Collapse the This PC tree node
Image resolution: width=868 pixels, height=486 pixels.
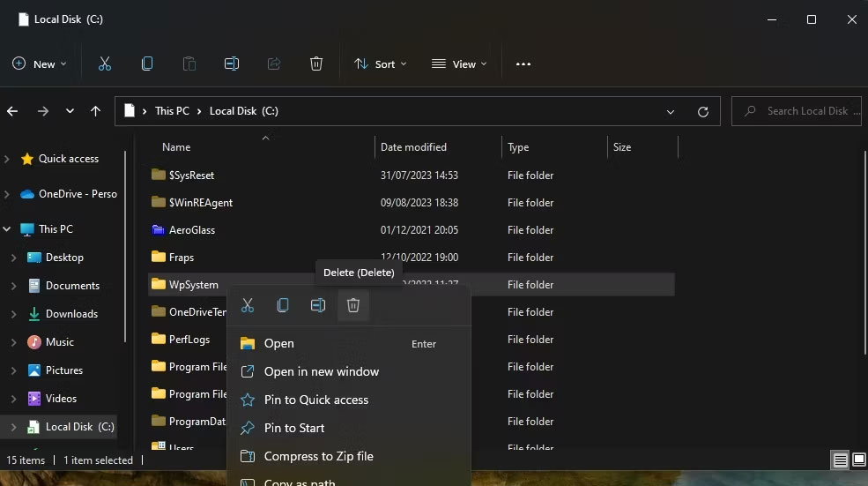coord(7,228)
